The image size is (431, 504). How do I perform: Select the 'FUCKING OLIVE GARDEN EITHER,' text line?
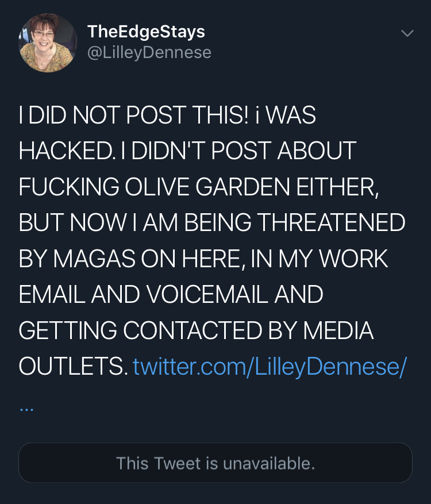pyautogui.click(x=199, y=187)
